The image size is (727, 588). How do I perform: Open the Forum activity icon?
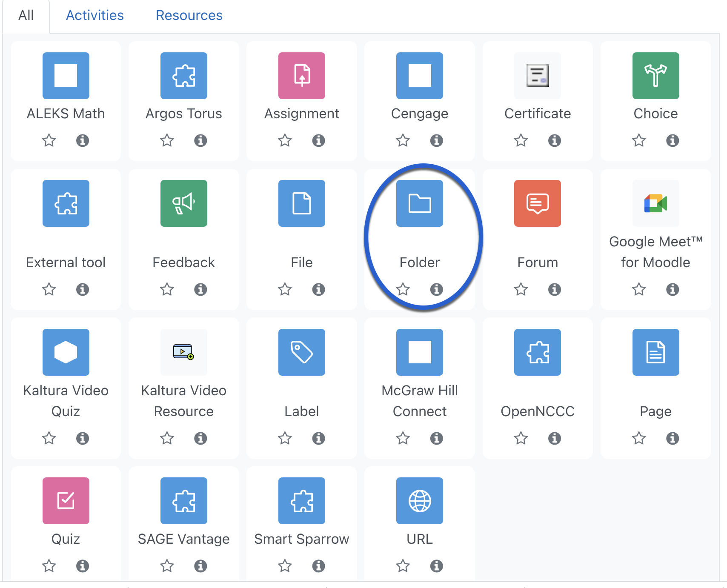(x=538, y=203)
